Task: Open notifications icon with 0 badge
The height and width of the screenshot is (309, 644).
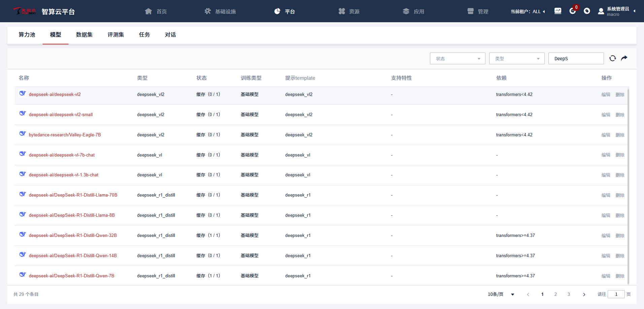Action: pyautogui.click(x=572, y=11)
